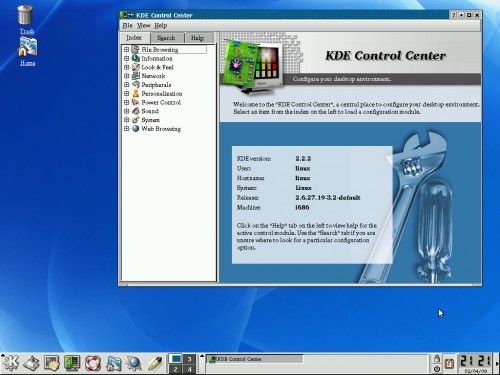This screenshot has height=375, width=500.
Task: Click the Information category icon
Action: pyautogui.click(x=135, y=58)
